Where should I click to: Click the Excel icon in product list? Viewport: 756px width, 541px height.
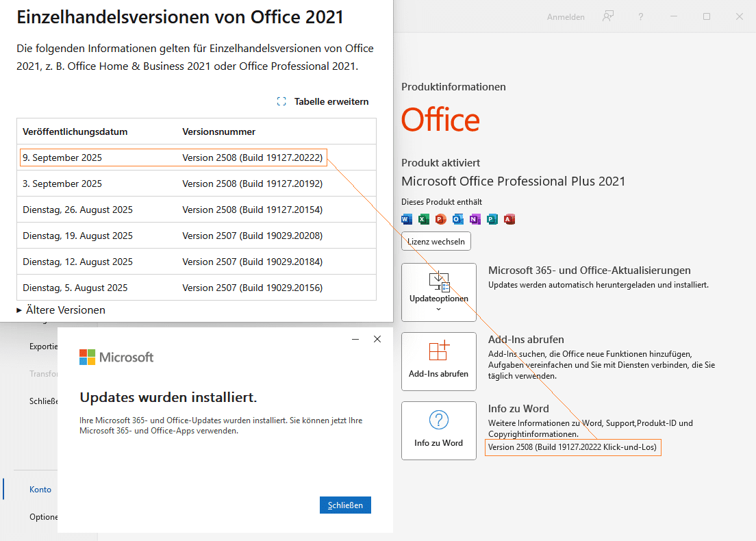(x=424, y=219)
